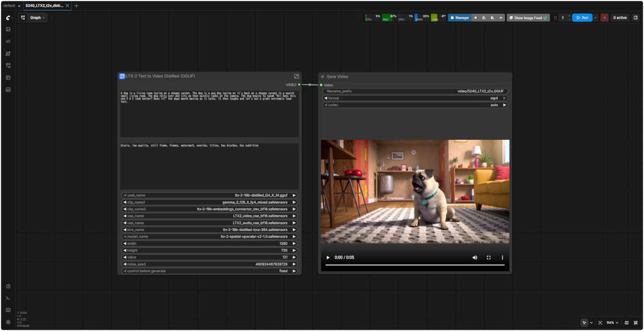Mute the video audio with the speaker icon
The image size is (644, 331).
[474, 258]
